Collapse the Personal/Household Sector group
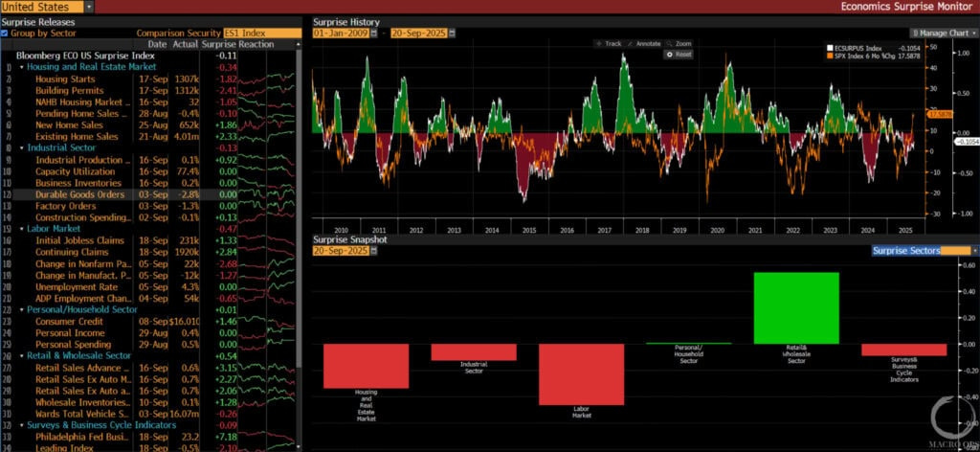 point(22,309)
